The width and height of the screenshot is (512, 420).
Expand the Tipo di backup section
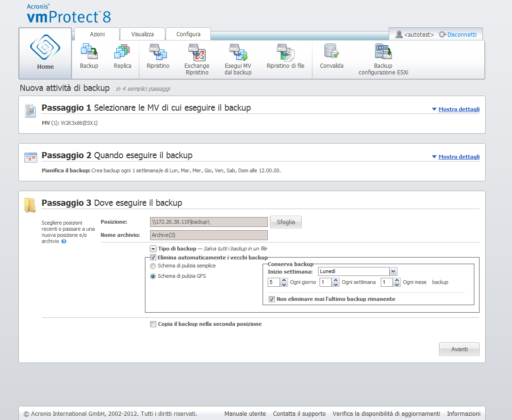(x=153, y=249)
